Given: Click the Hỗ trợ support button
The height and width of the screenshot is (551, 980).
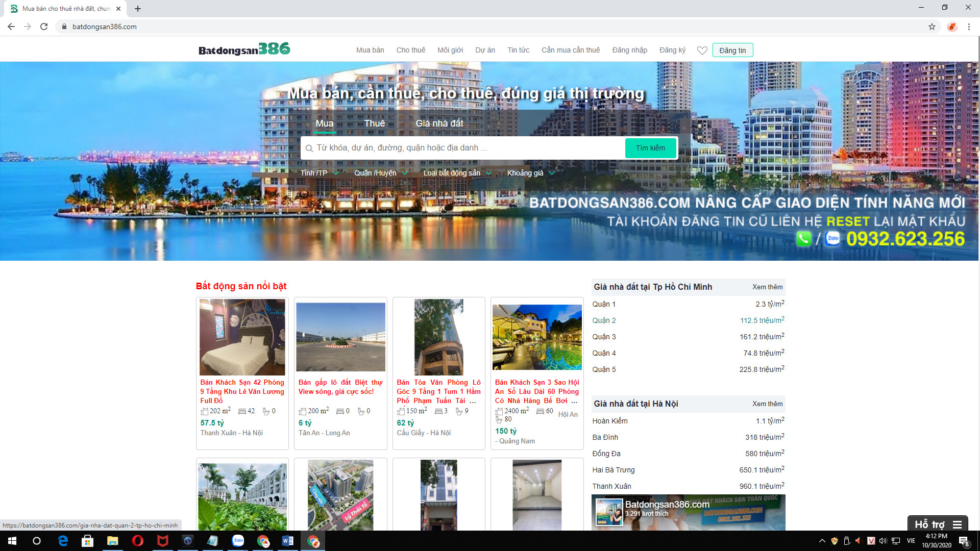Looking at the screenshot, I should click(938, 524).
